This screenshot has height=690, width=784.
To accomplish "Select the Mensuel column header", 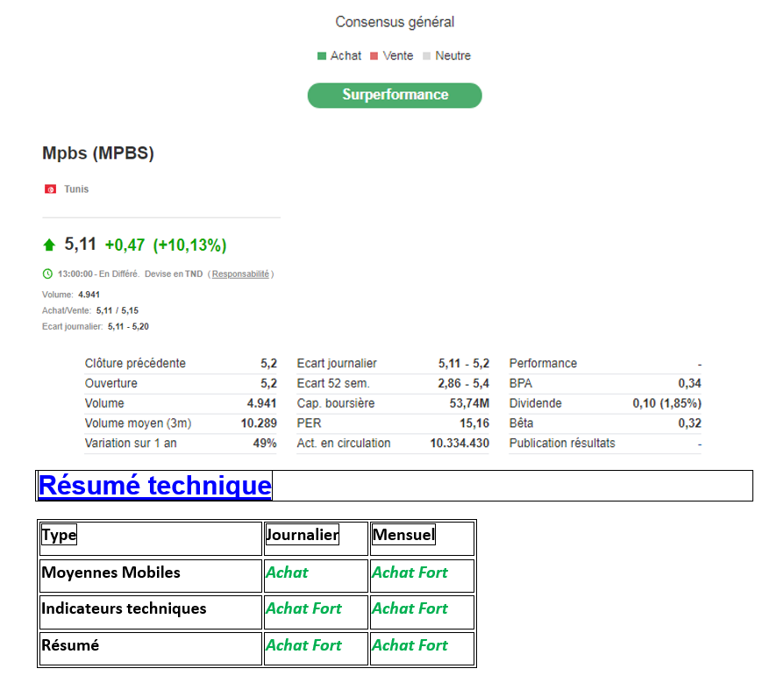I will (403, 535).
